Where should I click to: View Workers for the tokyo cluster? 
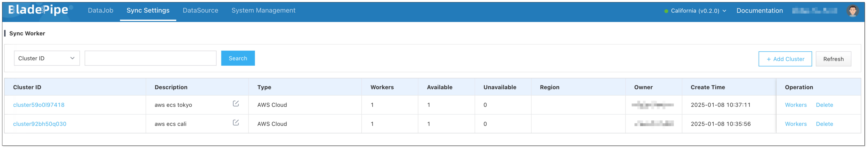(796, 105)
